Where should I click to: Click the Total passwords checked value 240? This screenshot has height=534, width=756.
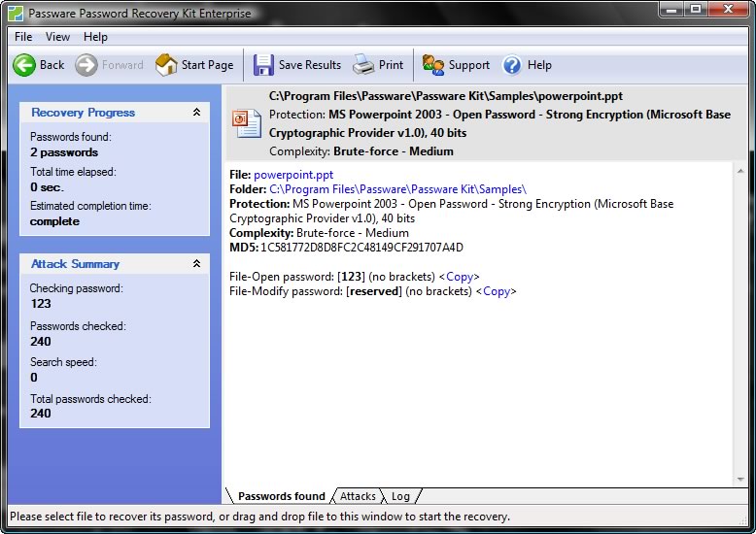click(x=41, y=414)
